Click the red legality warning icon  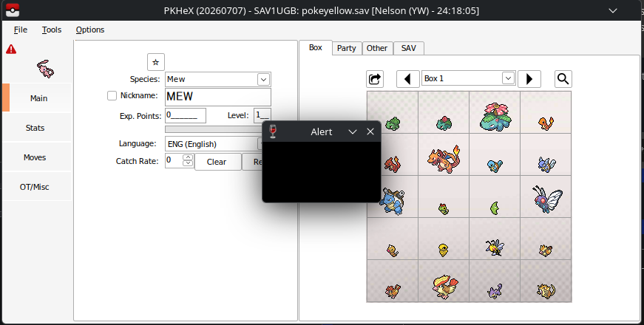11,49
